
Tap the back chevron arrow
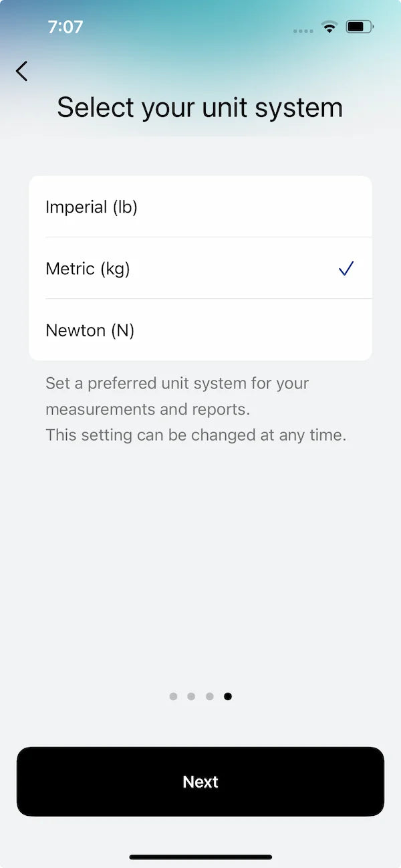(22, 71)
